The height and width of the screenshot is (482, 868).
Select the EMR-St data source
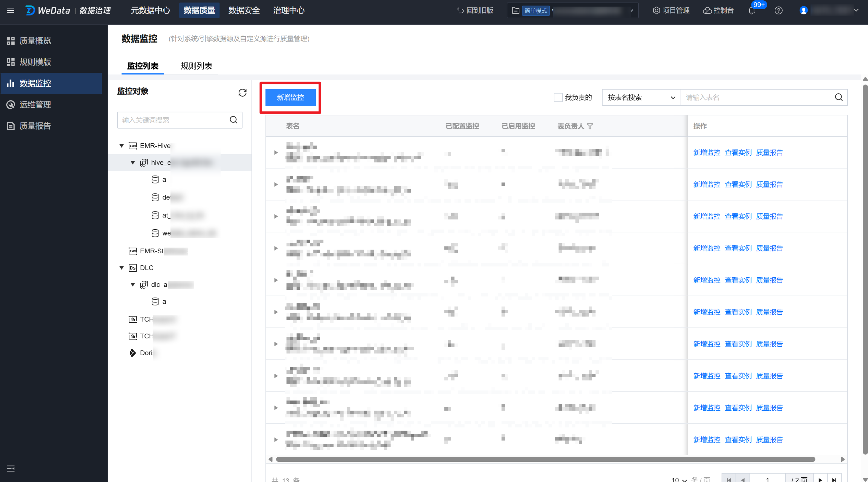point(158,251)
